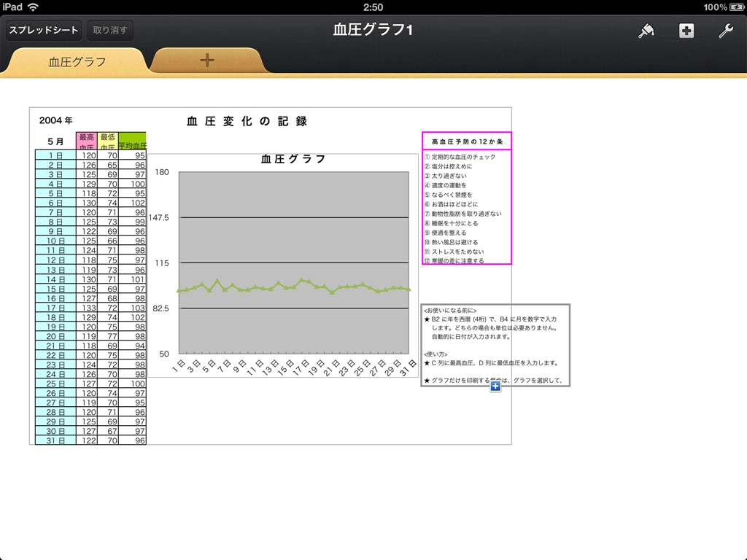Select the 最低血圧 yellow header cell
The width and height of the screenshot is (747, 560).
point(108,141)
